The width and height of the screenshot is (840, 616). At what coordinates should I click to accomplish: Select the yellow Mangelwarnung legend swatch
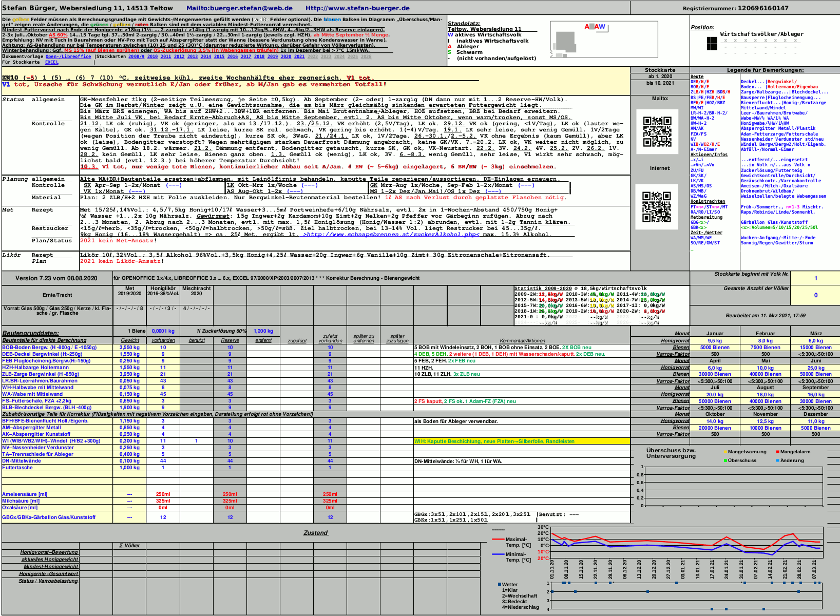(x=725, y=452)
